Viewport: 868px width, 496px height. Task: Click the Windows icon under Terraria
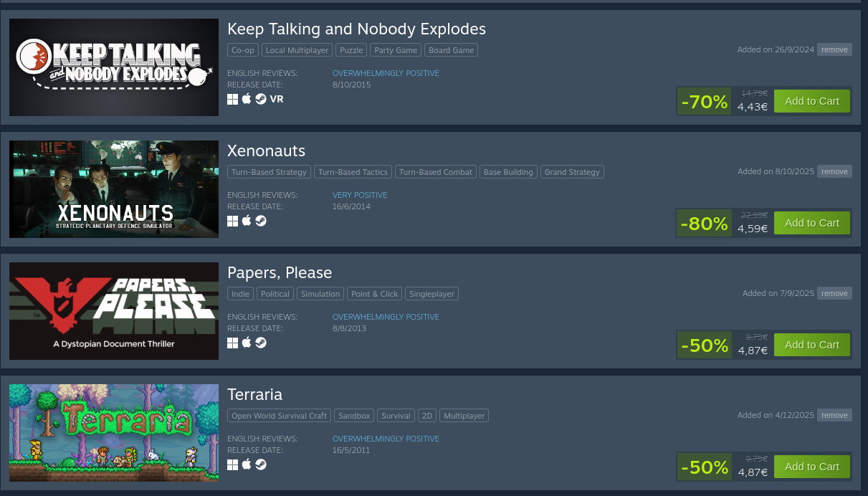tap(232, 464)
